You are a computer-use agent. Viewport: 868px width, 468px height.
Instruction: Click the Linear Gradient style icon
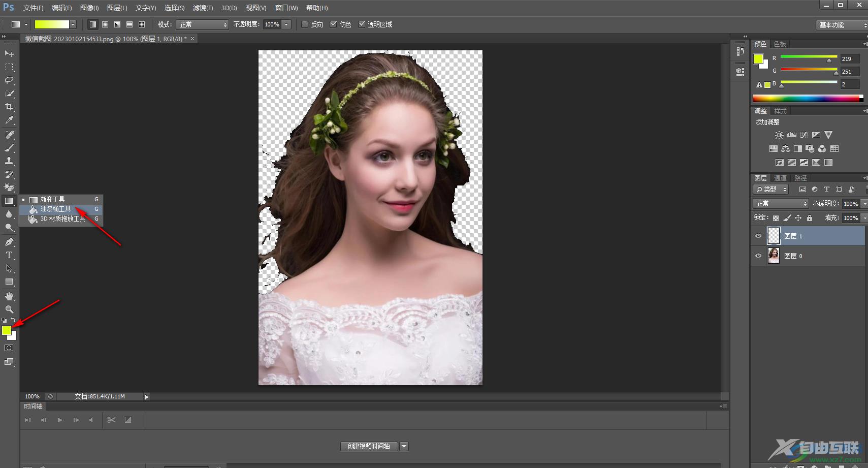coord(93,24)
